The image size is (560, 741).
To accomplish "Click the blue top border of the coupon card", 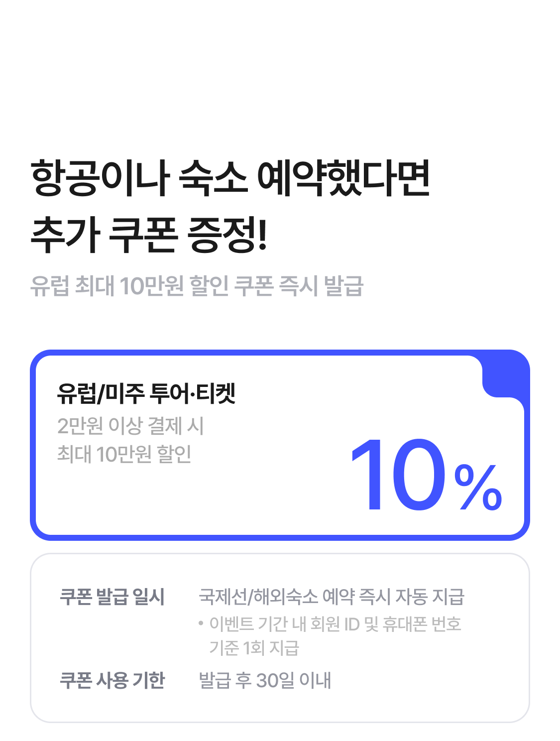I will click(249, 353).
